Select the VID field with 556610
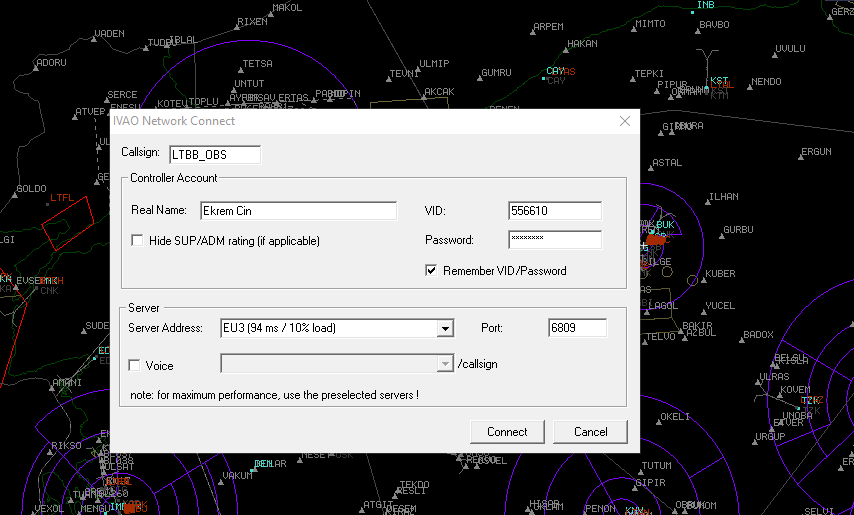The height and width of the screenshot is (515, 854). [555, 211]
